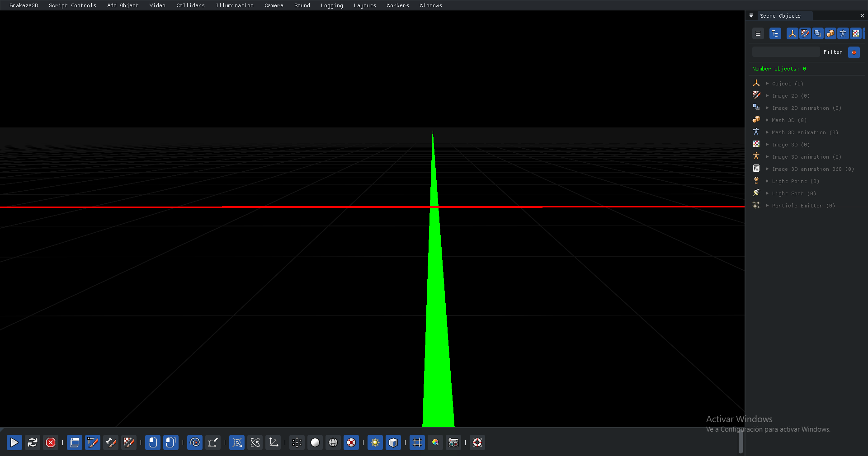The width and height of the screenshot is (868, 456).
Task: Open the Add Object menu
Action: pyautogui.click(x=123, y=5)
